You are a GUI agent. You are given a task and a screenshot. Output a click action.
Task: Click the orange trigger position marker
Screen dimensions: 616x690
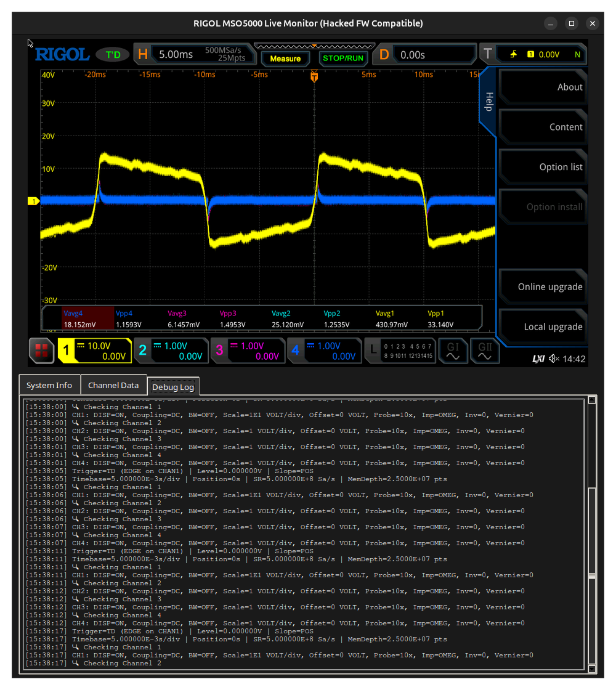point(314,76)
